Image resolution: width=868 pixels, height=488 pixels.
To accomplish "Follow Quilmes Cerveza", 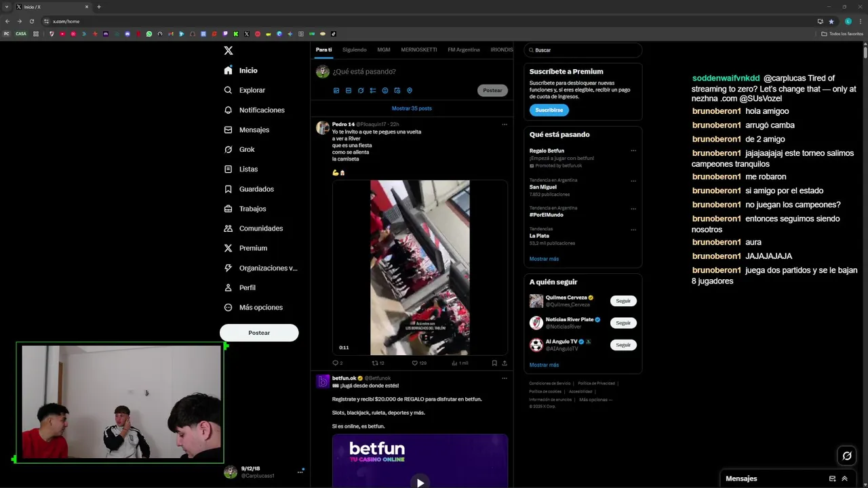I will click(623, 301).
